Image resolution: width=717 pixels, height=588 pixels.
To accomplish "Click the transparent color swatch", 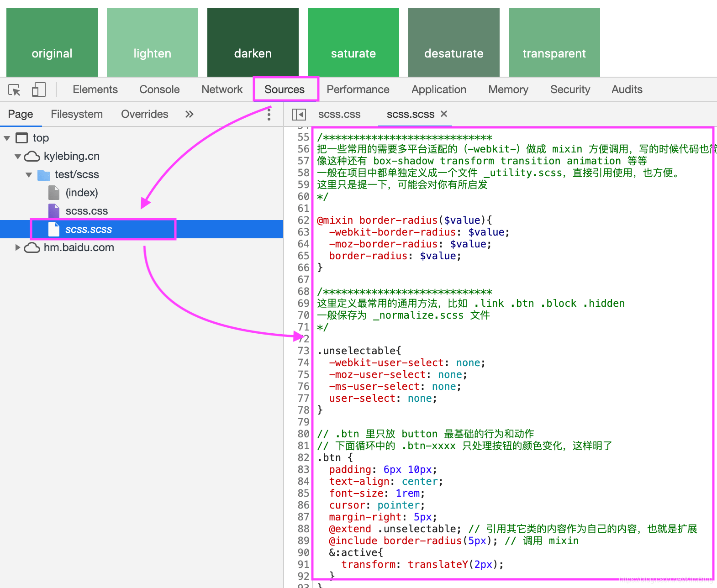I will coord(554,42).
